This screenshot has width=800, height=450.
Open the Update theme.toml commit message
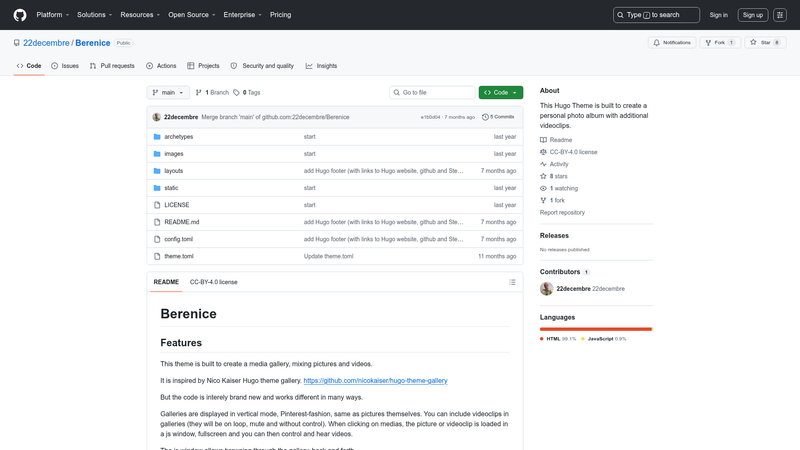click(x=328, y=256)
